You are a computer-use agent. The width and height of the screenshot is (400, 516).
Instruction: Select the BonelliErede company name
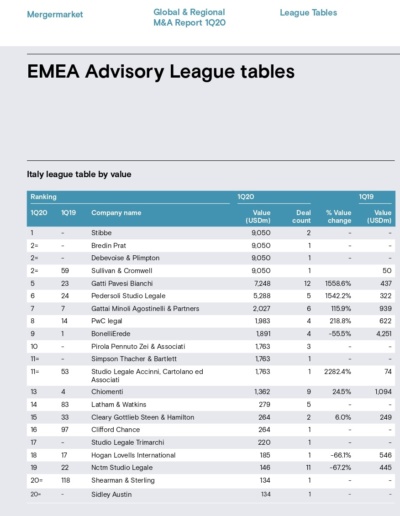(111, 334)
